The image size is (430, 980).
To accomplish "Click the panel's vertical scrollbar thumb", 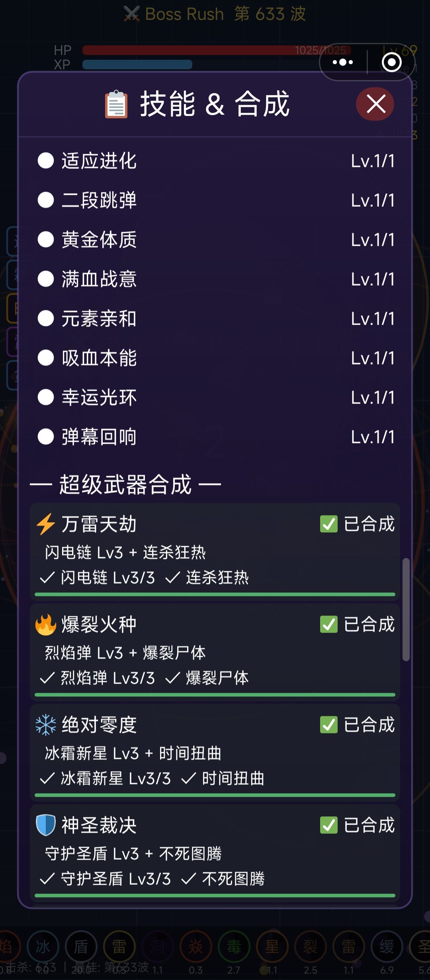I will pyautogui.click(x=406, y=610).
